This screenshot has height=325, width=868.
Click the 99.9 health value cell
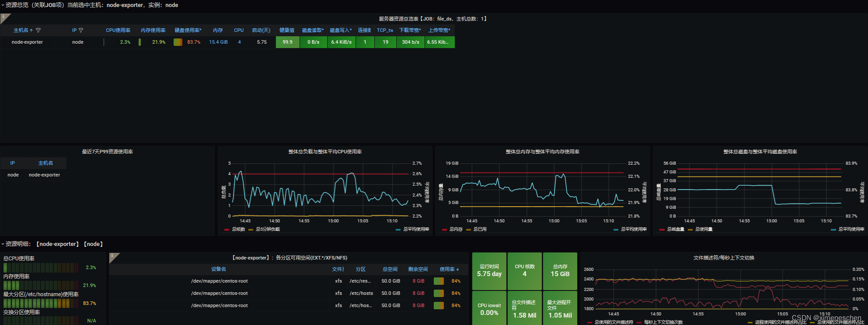tap(287, 42)
